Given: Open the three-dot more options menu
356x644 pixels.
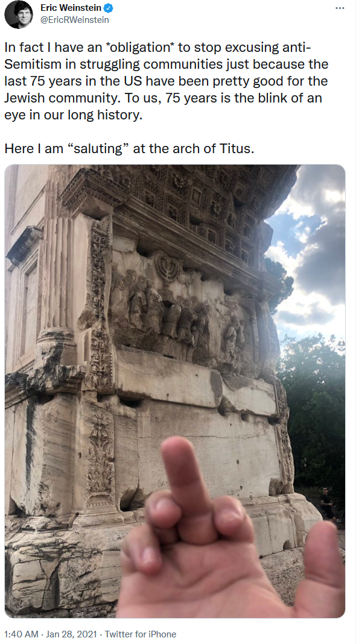Looking at the screenshot, I should click(340, 8).
